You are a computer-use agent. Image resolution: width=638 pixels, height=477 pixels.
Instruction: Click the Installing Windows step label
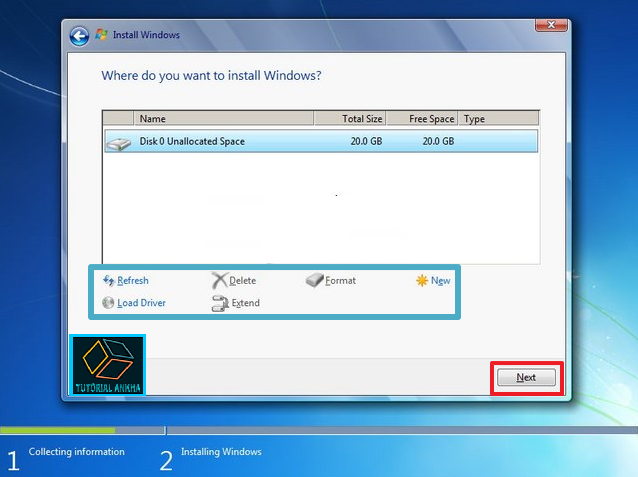[221, 452]
